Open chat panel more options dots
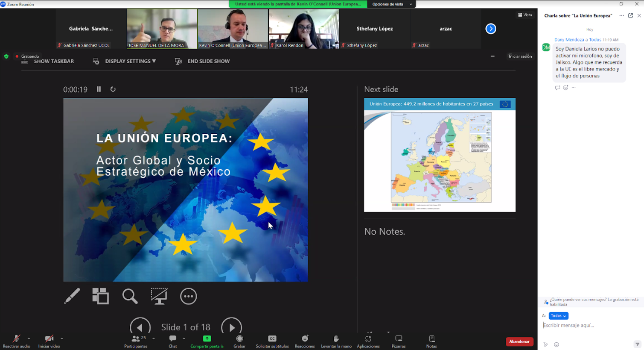 (621, 16)
